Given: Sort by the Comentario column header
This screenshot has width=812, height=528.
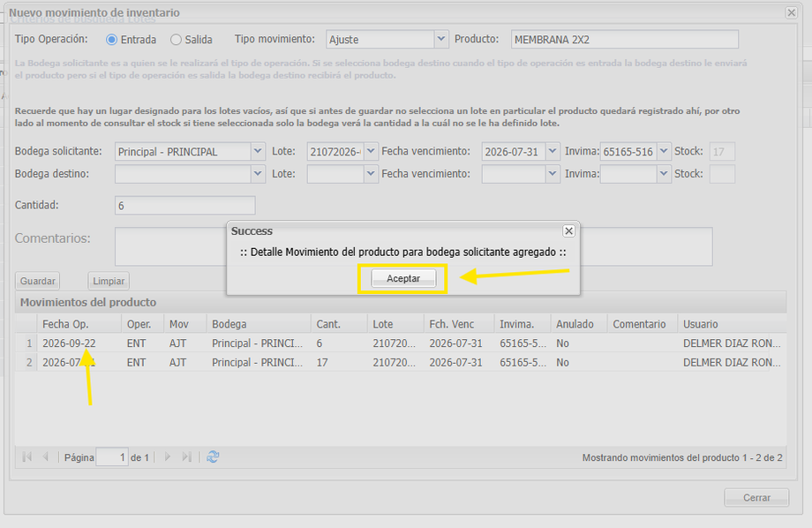Looking at the screenshot, I should [643, 324].
